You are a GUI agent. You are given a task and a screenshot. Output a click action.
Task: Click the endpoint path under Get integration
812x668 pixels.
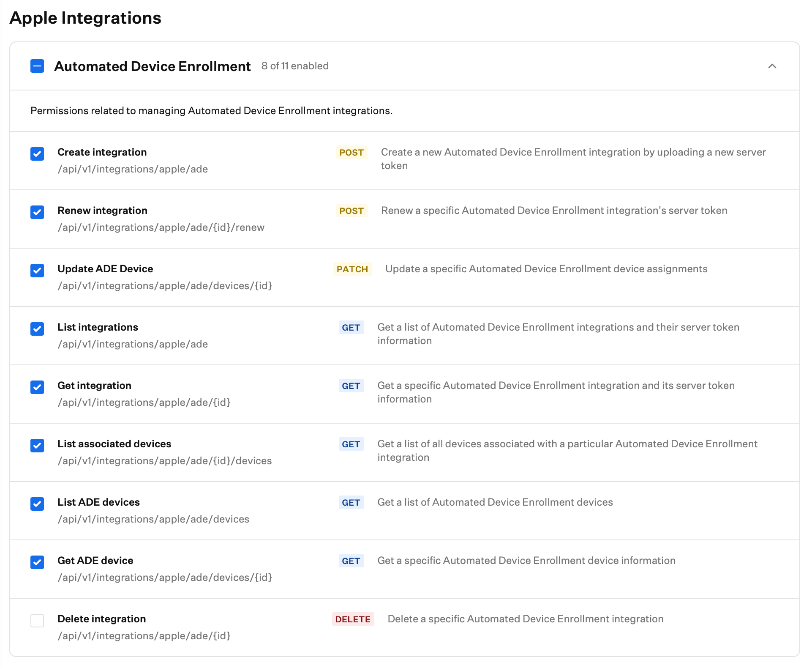coord(144,402)
